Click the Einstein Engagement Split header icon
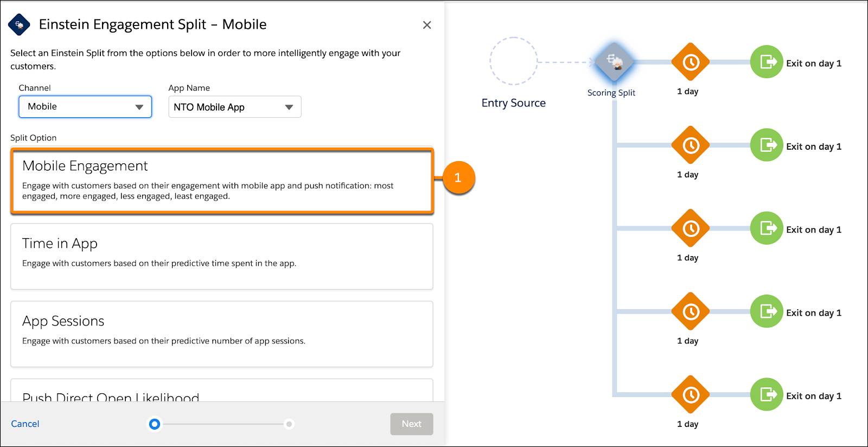This screenshot has width=868, height=447. [x=20, y=24]
